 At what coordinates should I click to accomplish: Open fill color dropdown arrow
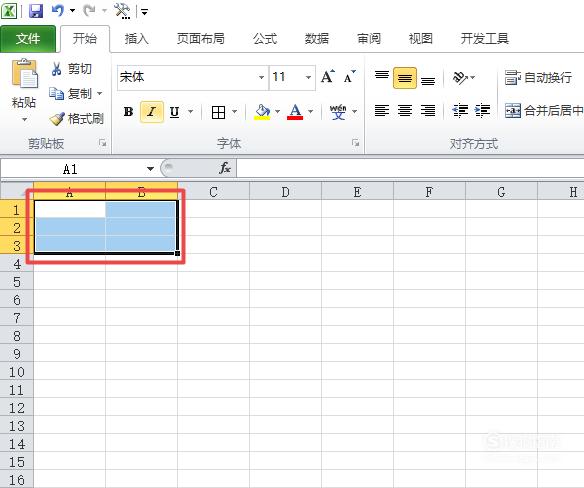[277, 111]
